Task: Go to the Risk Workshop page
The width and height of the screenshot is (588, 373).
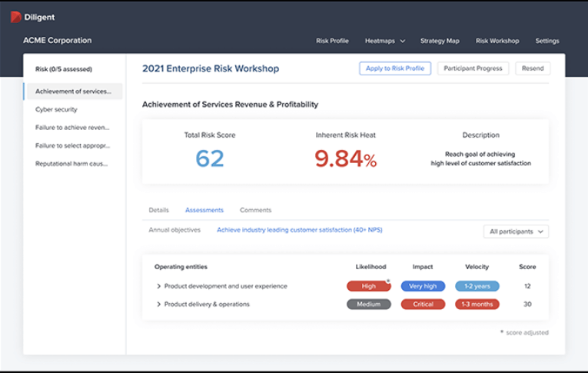Action: (x=497, y=41)
